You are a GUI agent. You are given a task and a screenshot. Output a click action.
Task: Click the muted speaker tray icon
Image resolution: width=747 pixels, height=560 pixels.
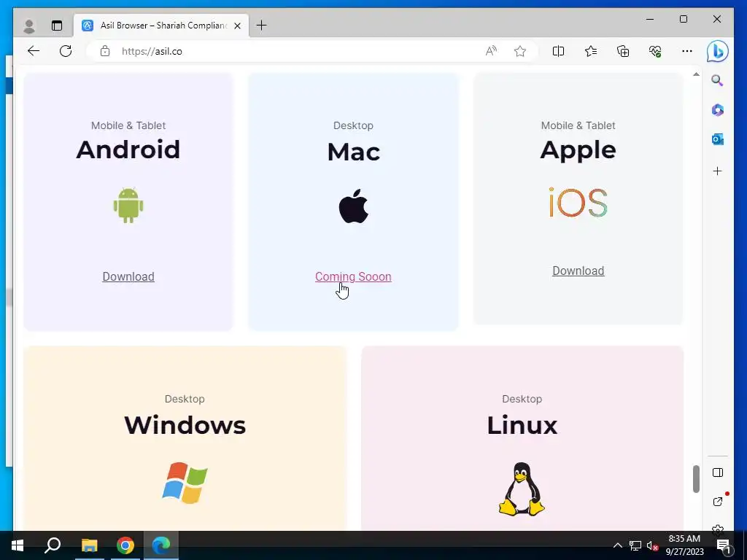pos(653,545)
